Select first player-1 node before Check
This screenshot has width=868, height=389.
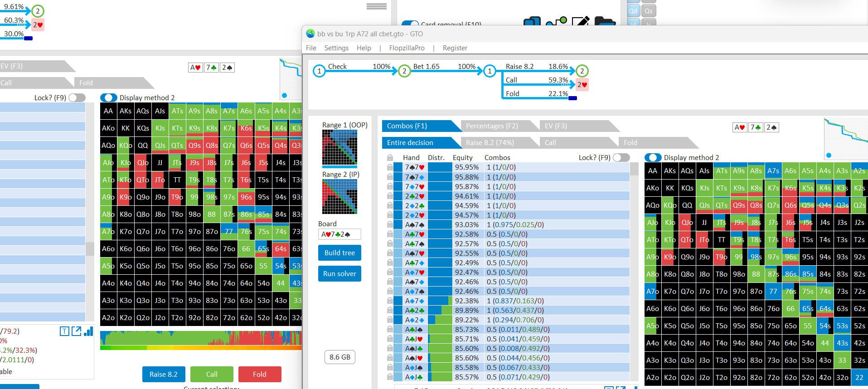pos(319,71)
